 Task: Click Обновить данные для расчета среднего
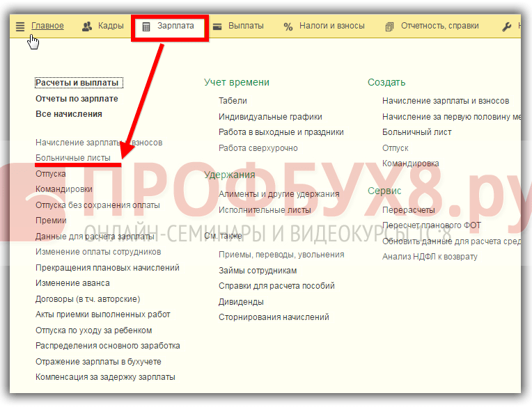[451, 241]
